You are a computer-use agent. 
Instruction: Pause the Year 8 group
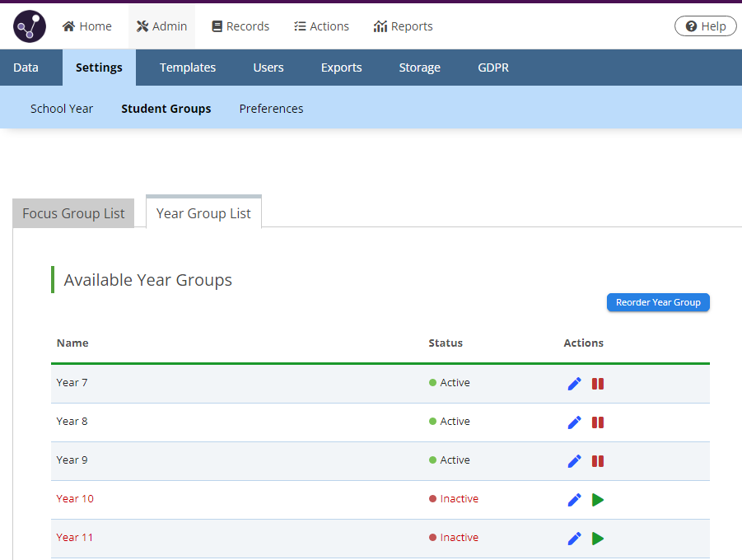pos(598,422)
